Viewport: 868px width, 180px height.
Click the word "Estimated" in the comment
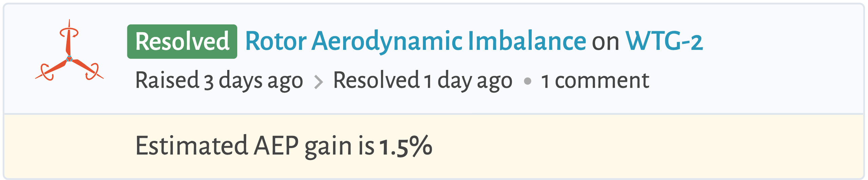192,146
